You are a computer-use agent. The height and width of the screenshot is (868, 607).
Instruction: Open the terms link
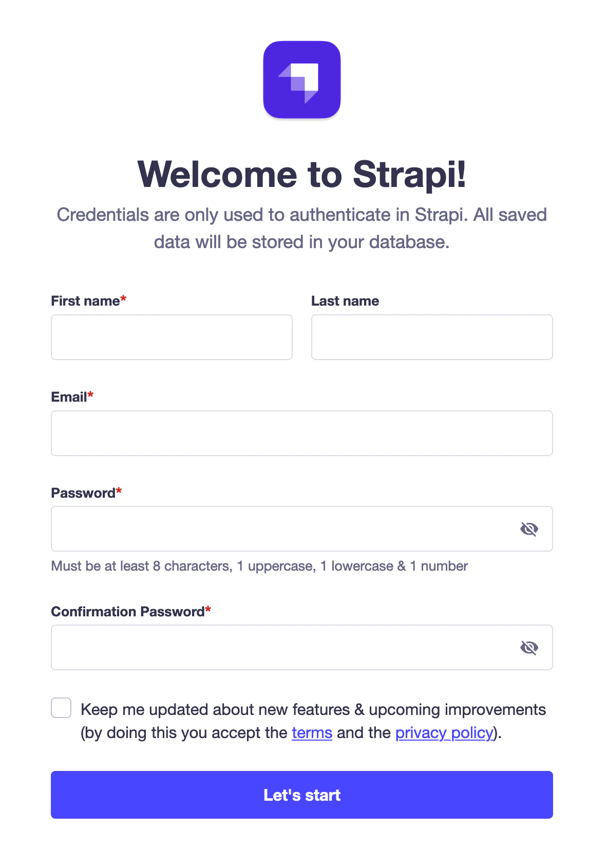coord(311,732)
